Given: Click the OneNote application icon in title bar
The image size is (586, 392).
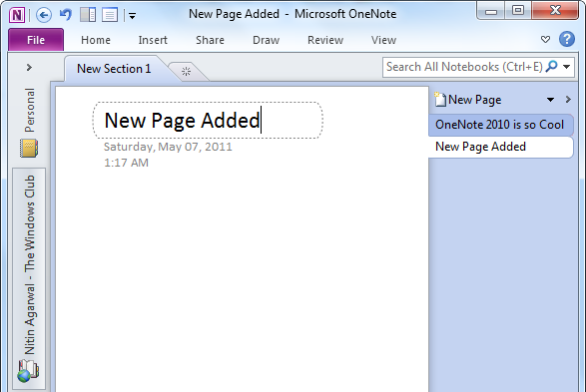Looking at the screenshot, I should [17, 15].
